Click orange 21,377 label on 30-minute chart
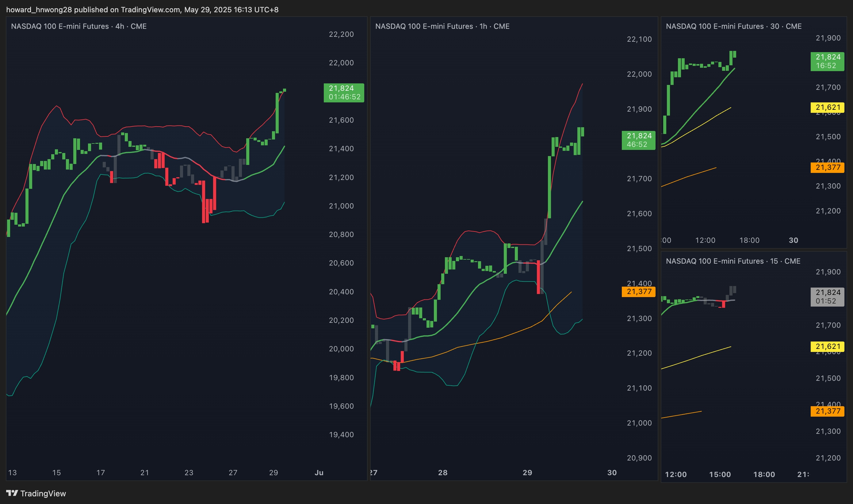The image size is (853, 504). click(827, 167)
